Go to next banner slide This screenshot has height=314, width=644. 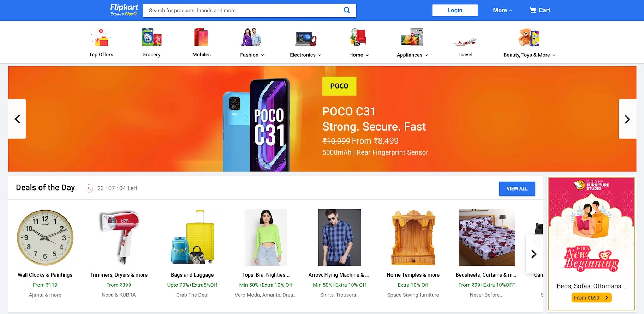627,119
